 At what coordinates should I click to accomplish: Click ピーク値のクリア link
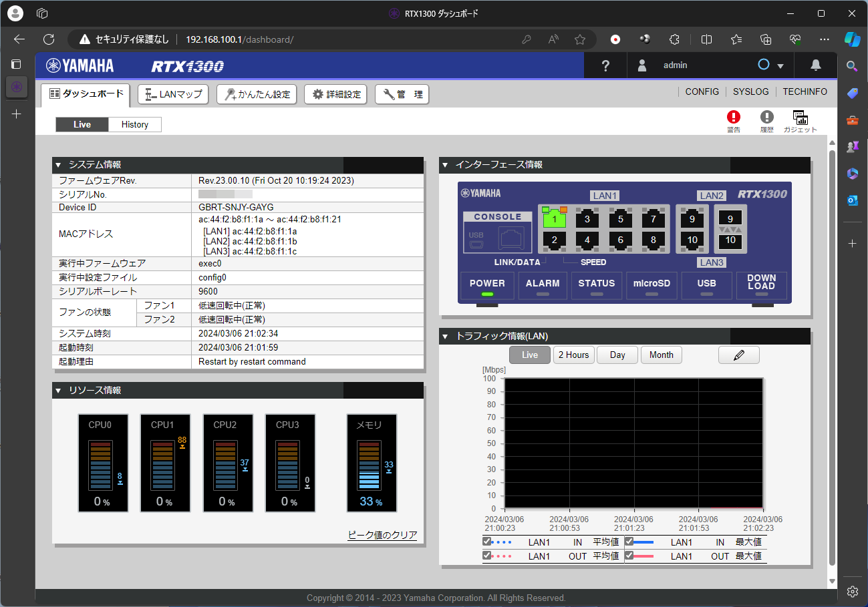382,535
